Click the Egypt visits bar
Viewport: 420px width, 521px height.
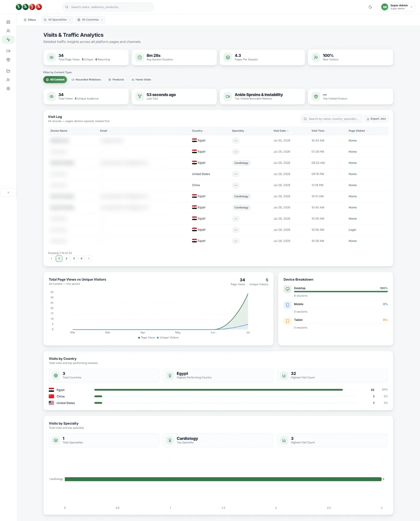coord(218,390)
